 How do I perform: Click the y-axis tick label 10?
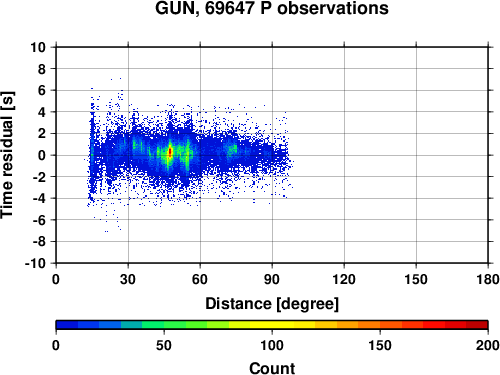(x=38, y=47)
